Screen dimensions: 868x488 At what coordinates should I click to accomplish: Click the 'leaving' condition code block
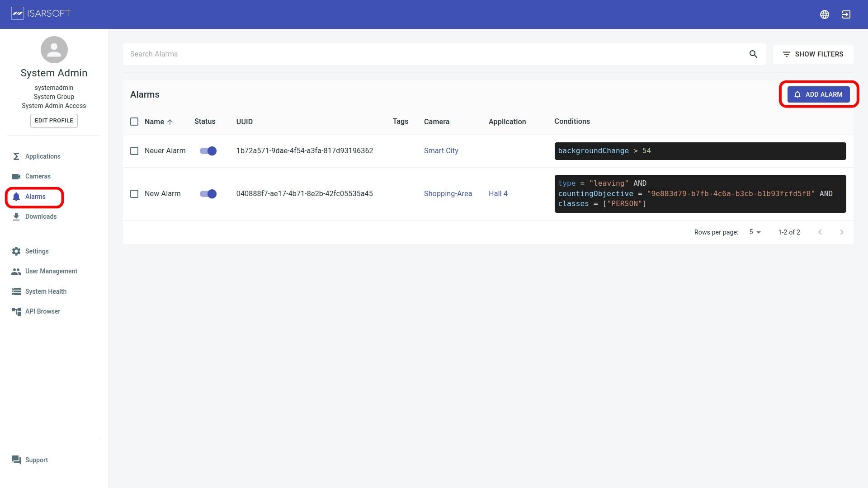tap(700, 194)
